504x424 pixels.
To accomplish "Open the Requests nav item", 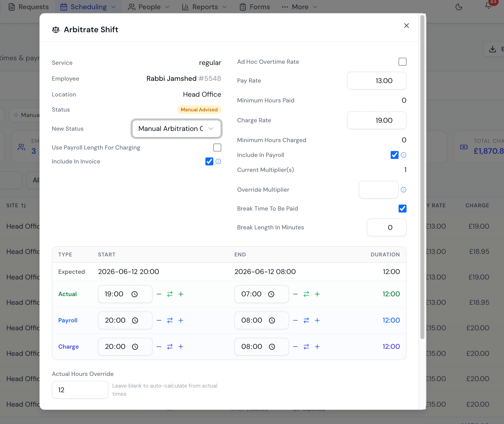I will tap(29, 7).
